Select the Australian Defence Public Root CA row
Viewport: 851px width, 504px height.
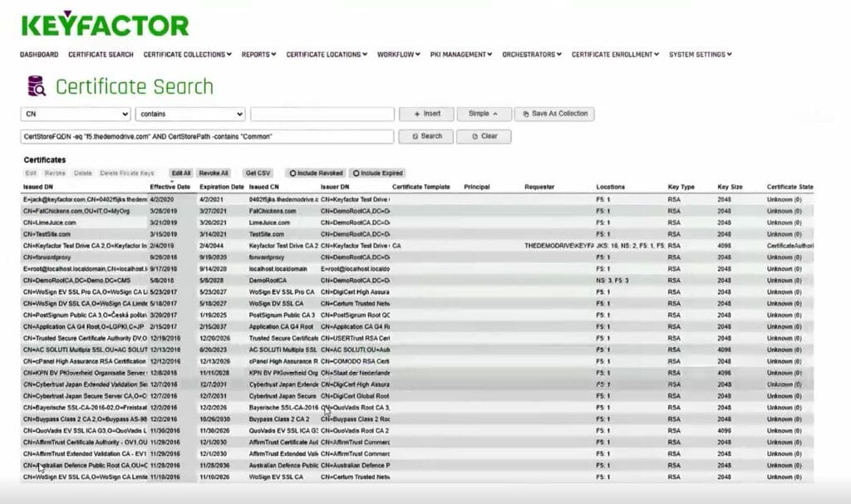417,466
